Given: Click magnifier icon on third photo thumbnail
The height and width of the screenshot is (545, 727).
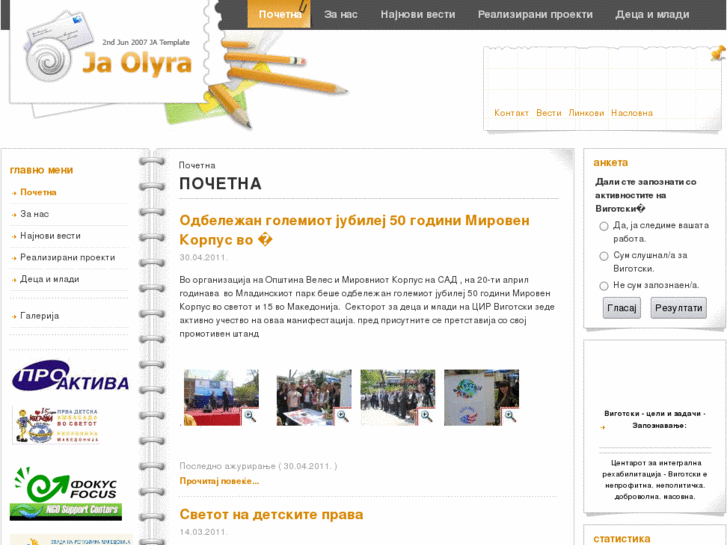Looking at the screenshot, I should (426, 416).
